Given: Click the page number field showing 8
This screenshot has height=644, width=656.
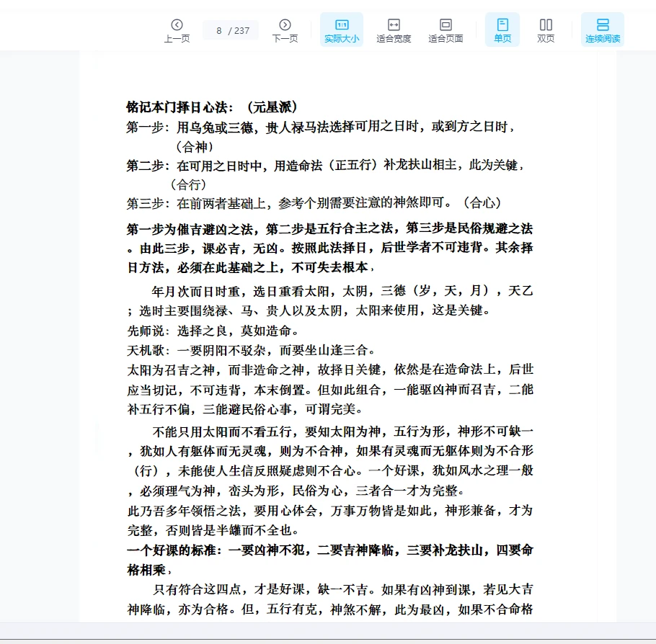Looking at the screenshot, I should point(231,30).
